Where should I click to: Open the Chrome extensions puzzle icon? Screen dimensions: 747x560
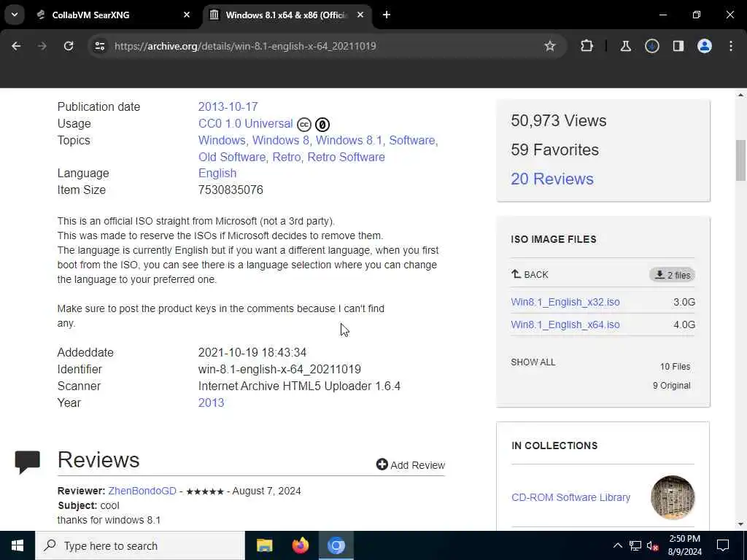point(587,46)
